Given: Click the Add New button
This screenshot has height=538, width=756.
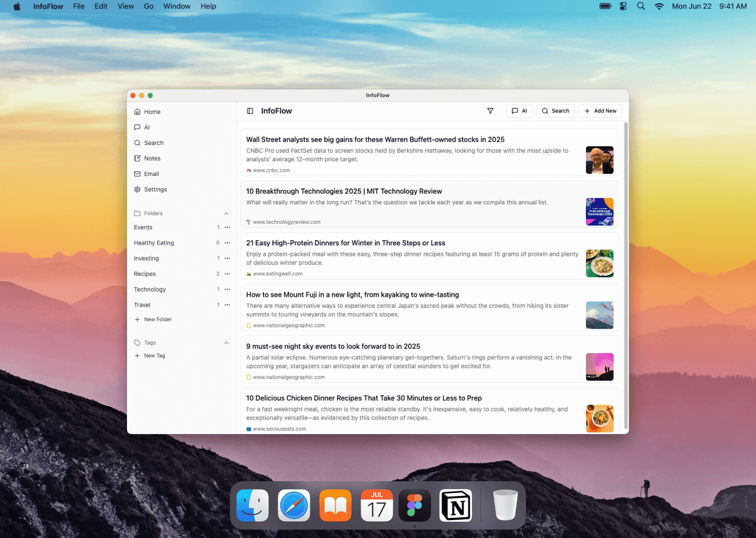Looking at the screenshot, I should [600, 111].
